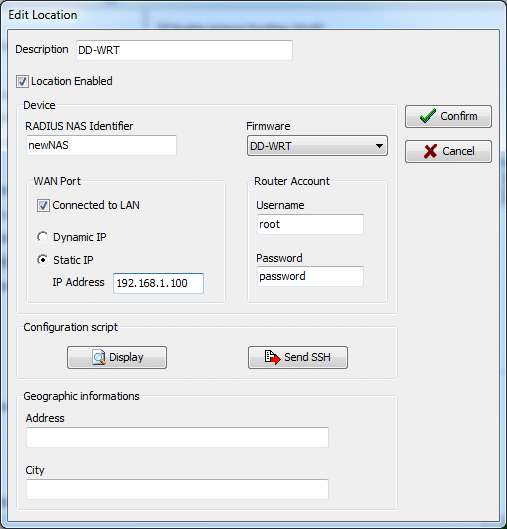
Task: Focus the RADIUS NAS Identifier field
Action: point(101,145)
